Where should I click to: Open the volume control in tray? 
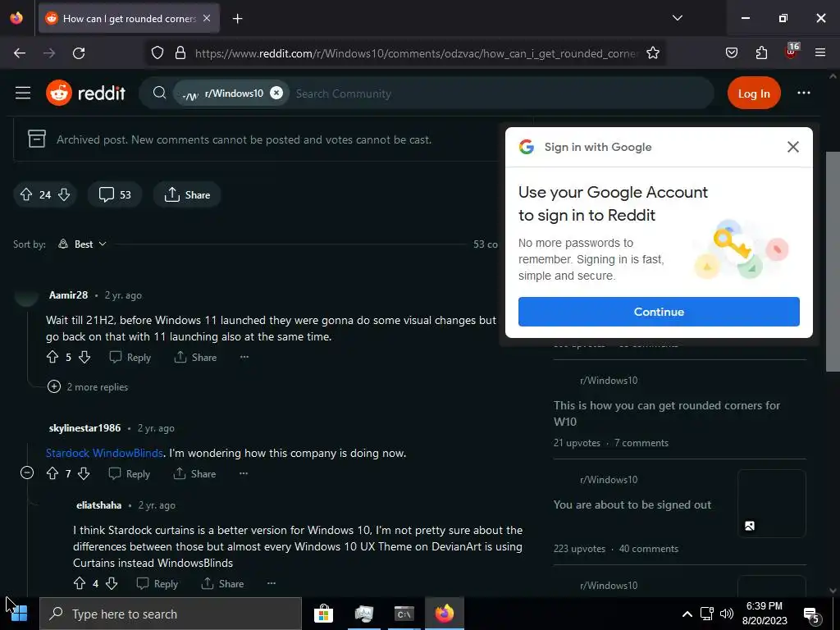[x=727, y=614]
